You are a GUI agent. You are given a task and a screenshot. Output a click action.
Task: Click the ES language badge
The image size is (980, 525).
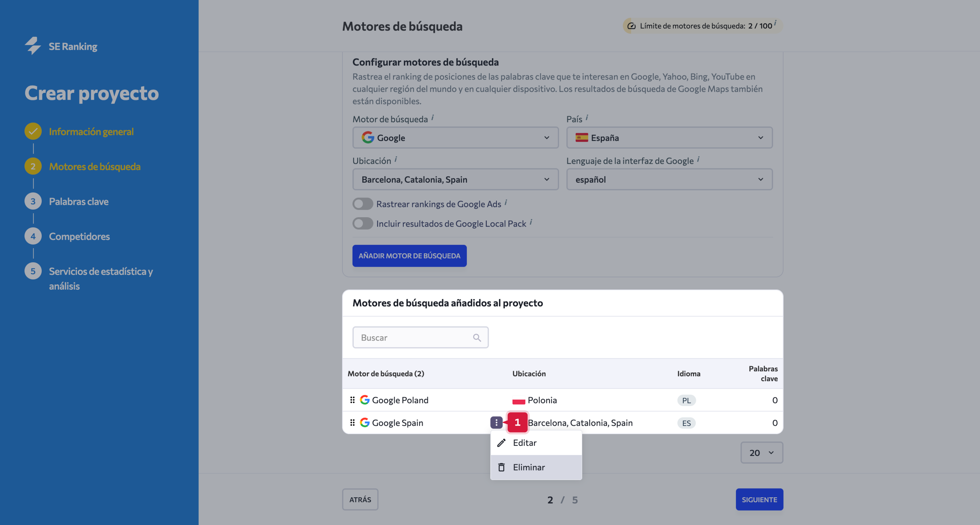click(x=686, y=423)
